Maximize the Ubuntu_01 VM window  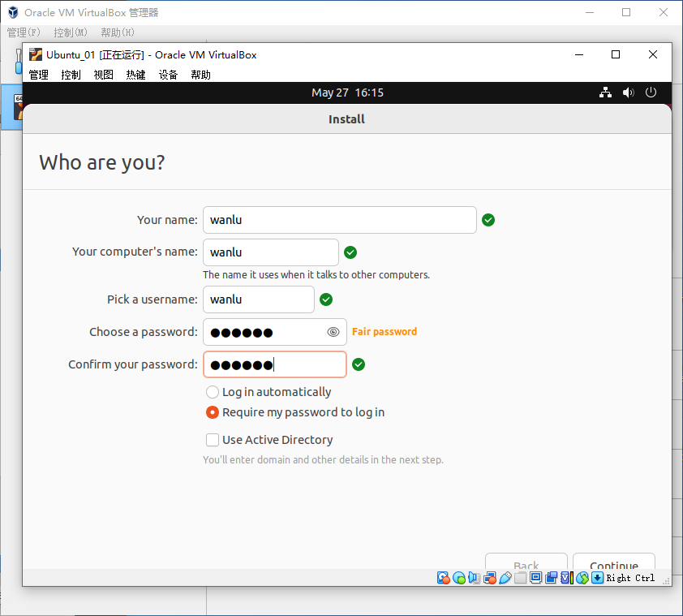click(616, 54)
